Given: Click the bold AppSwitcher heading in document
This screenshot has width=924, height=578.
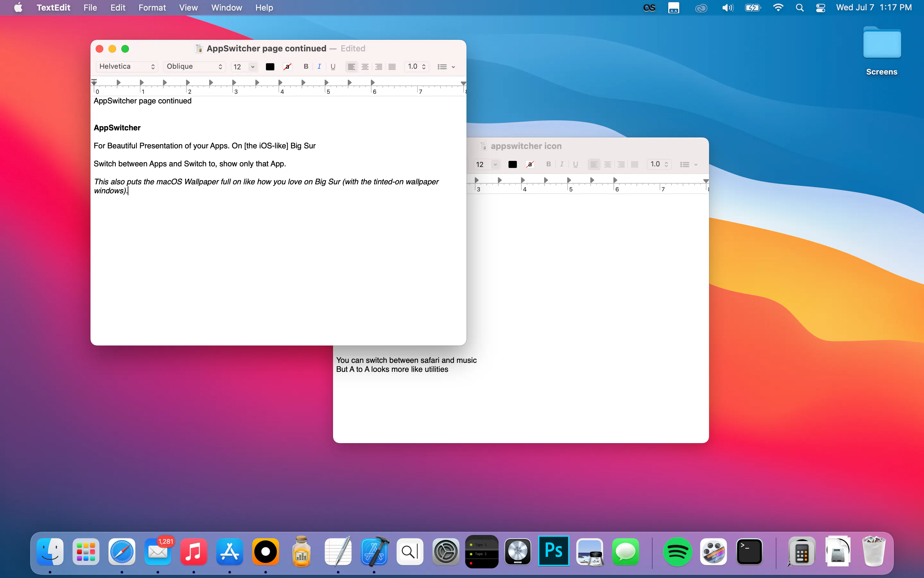Looking at the screenshot, I should (x=117, y=128).
